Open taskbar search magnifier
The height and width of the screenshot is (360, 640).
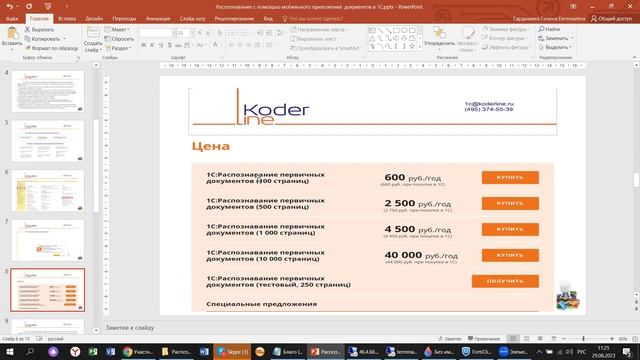pyautogui.click(x=30, y=351)
